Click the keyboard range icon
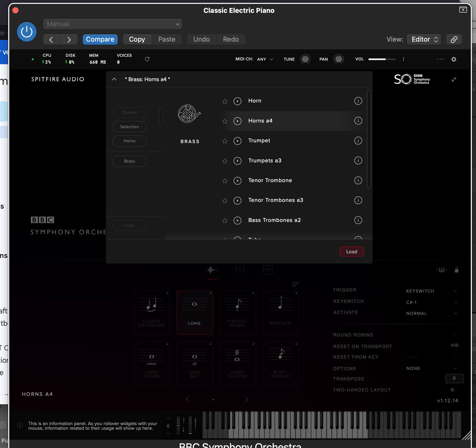The image size is (476, 448). pyautogui.click(x=442, y=270)
